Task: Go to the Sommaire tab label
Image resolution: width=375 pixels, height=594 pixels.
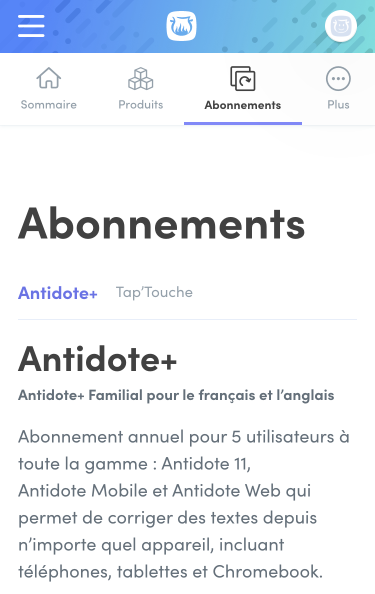Action: (x=48, y=105)
